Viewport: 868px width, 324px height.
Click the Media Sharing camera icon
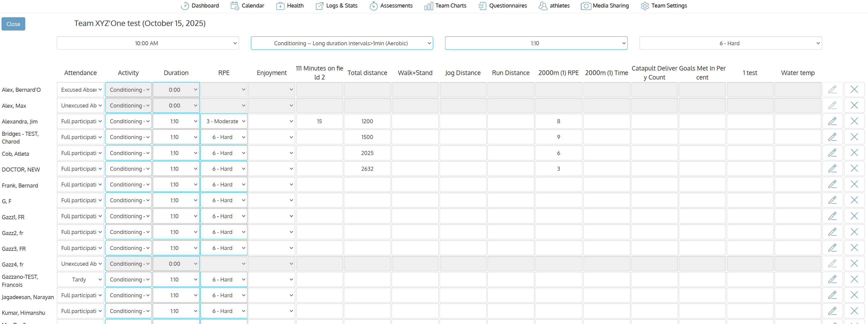586,6
